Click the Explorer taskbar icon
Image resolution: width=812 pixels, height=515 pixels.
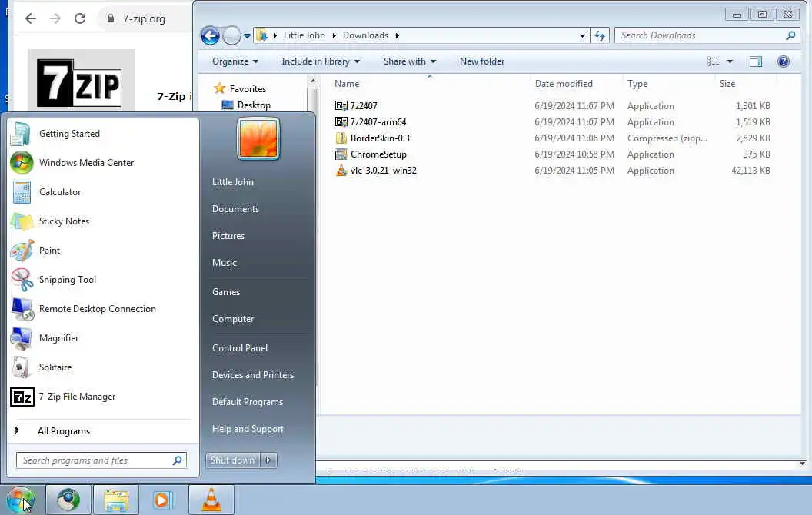click(116, 500)
